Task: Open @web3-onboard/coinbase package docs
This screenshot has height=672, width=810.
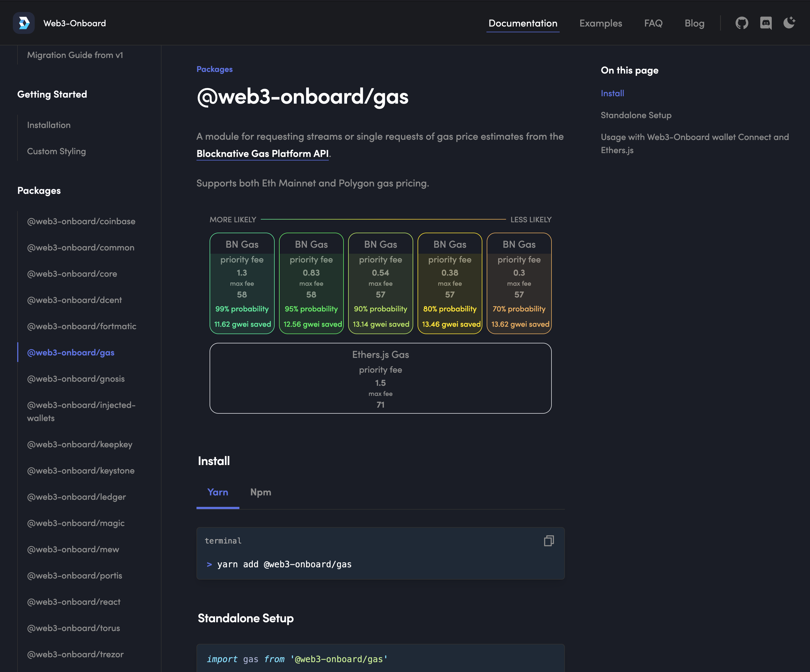Action: tap(81, 221)
